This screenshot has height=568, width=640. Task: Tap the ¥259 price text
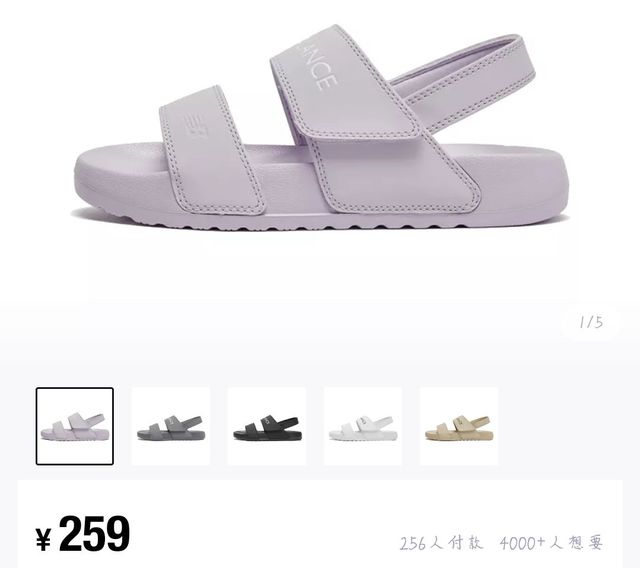pos(83,534)
